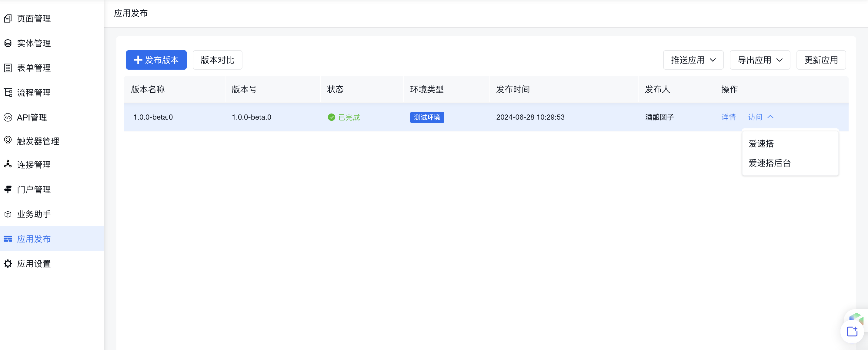Screen dimensions: 868x350
Task: Click the 发布版本 button
Action: click(156, 60)
